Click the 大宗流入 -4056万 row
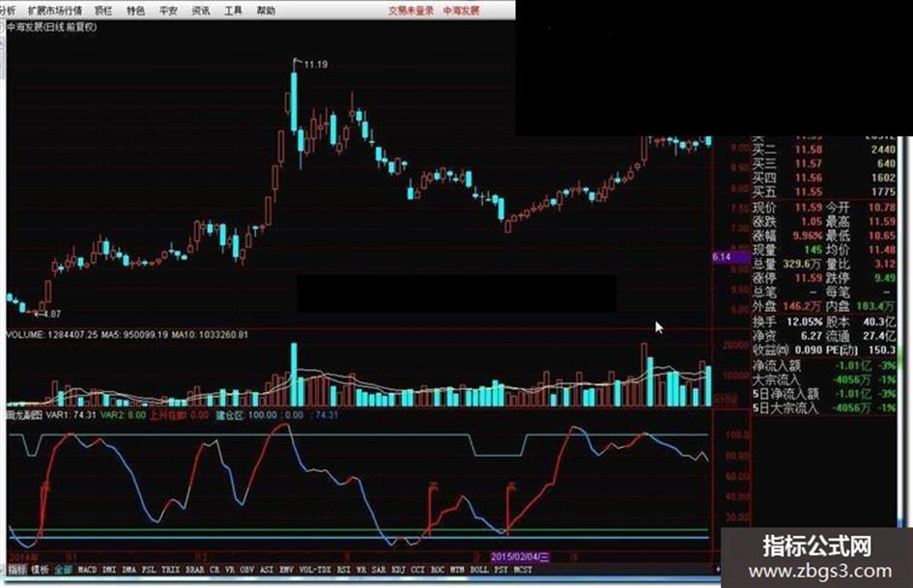 tap(824, 379)
